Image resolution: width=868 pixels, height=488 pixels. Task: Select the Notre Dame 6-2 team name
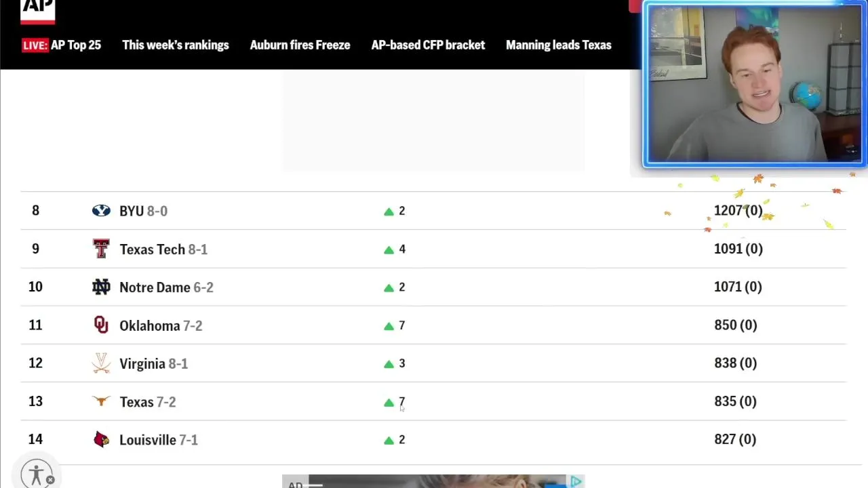point(166,287)
